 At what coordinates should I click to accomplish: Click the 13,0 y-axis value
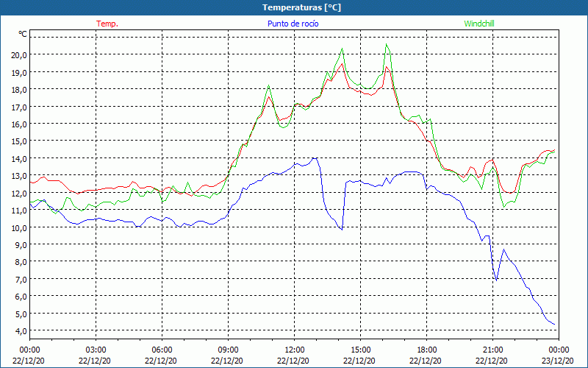(x=20, y=176)
